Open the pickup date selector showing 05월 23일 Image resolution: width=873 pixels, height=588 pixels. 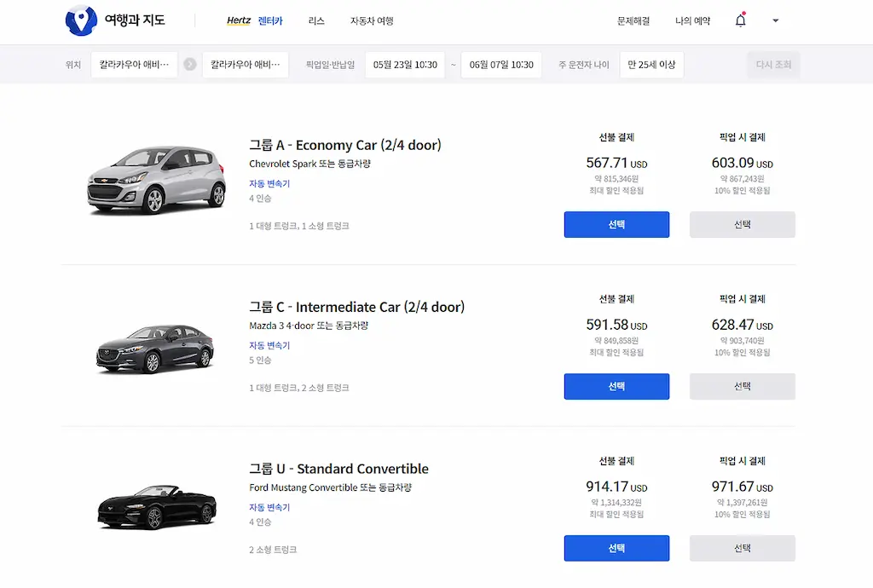click(x=404, y=64)
